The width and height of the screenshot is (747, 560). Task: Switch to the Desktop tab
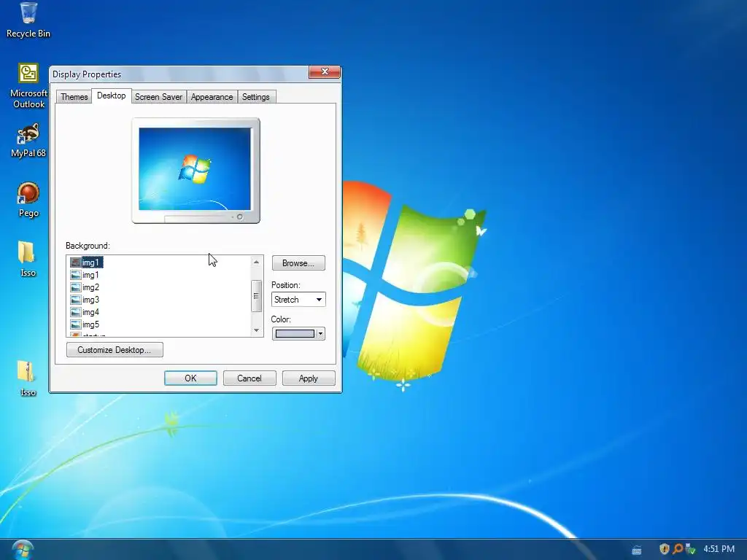pos(112,96)
